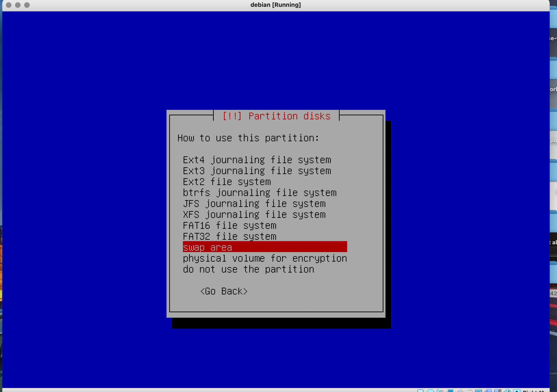This screenshot has width=557, height=392.
Task: Pick the Ext2 file system entry
Action: (x=226, y=182)
